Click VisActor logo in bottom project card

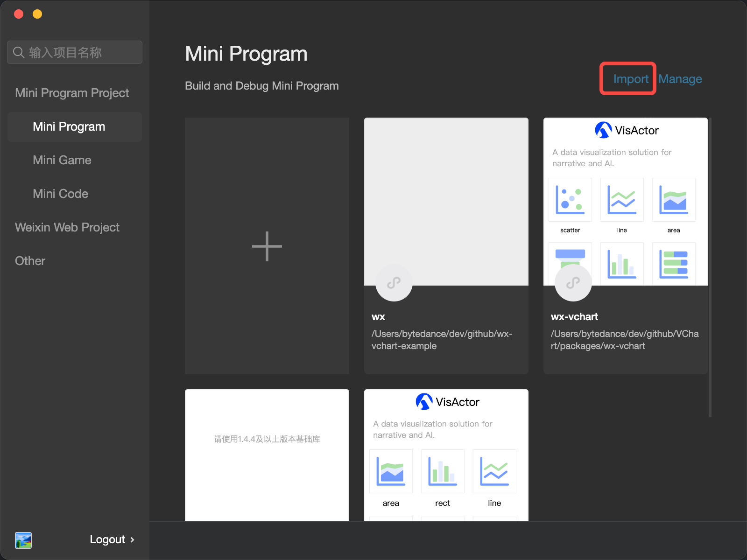[x=447, y=402]
